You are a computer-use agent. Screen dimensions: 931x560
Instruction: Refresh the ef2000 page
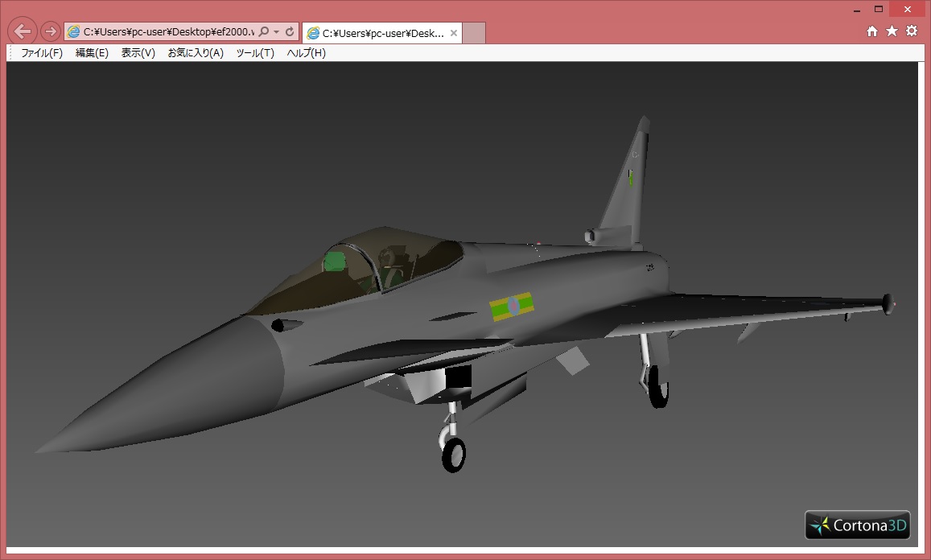pos(290,32)
